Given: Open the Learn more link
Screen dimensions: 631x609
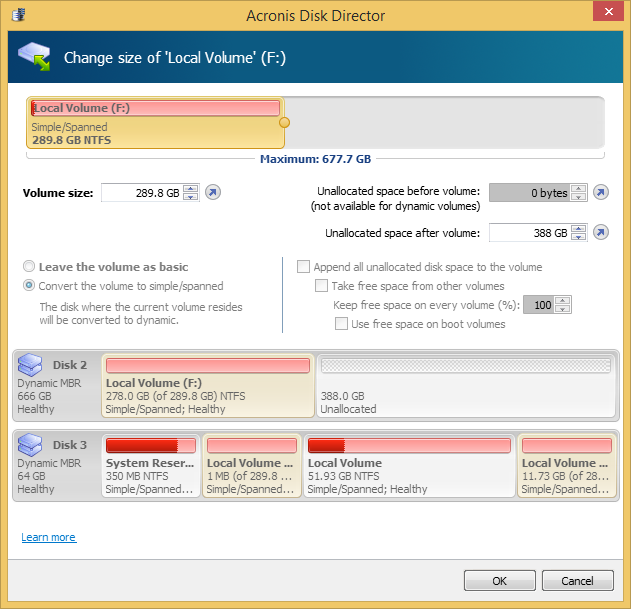Looking at the screenshot, I should [x=49, y=537].
